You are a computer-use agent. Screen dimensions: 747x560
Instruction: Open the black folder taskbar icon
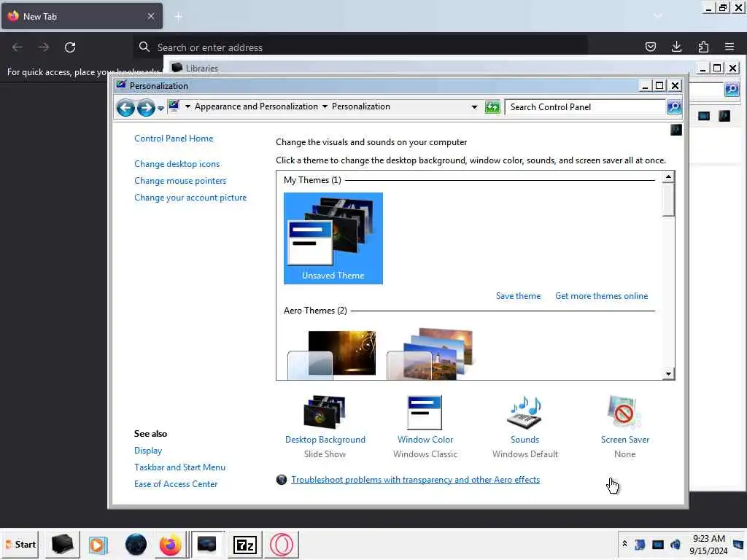[x=62, y=544]
